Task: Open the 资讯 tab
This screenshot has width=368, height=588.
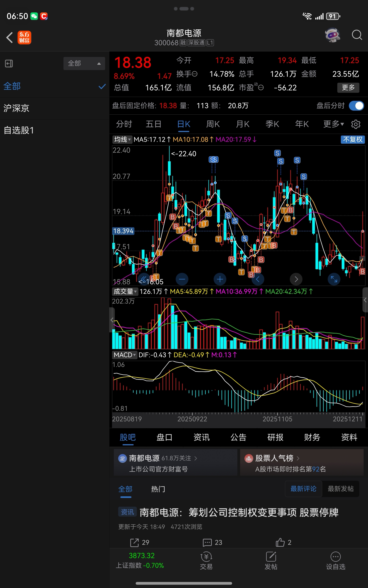Action: point(201,437)
